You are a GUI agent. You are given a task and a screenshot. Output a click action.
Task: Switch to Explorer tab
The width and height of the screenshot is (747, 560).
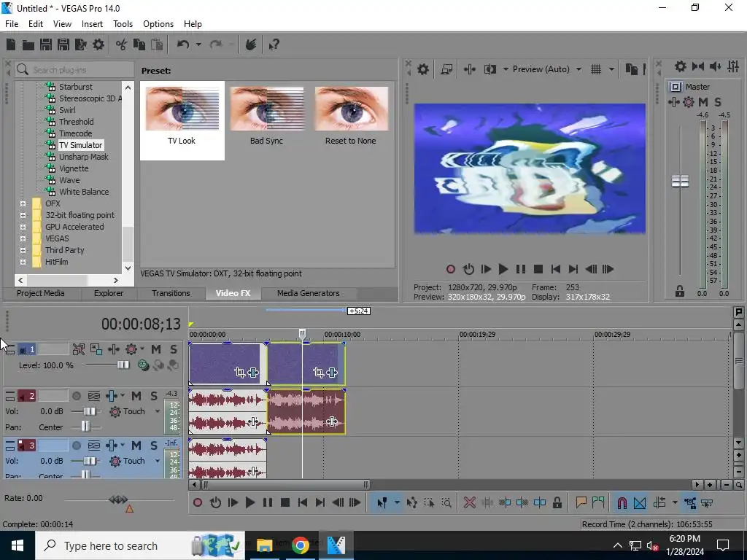[x=109, y=293]
